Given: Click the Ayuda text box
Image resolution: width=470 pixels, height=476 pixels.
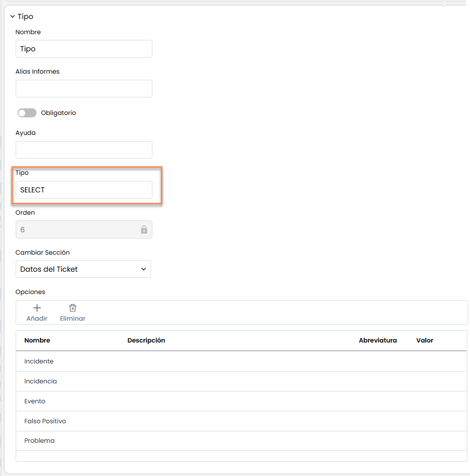Looking at the screenshot, I should tap(84, 150).
